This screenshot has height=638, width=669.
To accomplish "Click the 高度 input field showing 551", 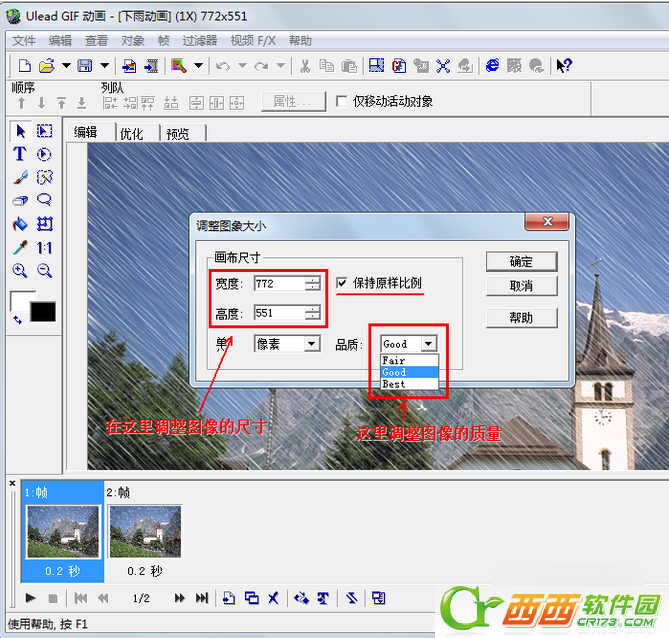I will click(x=280, y=313).
